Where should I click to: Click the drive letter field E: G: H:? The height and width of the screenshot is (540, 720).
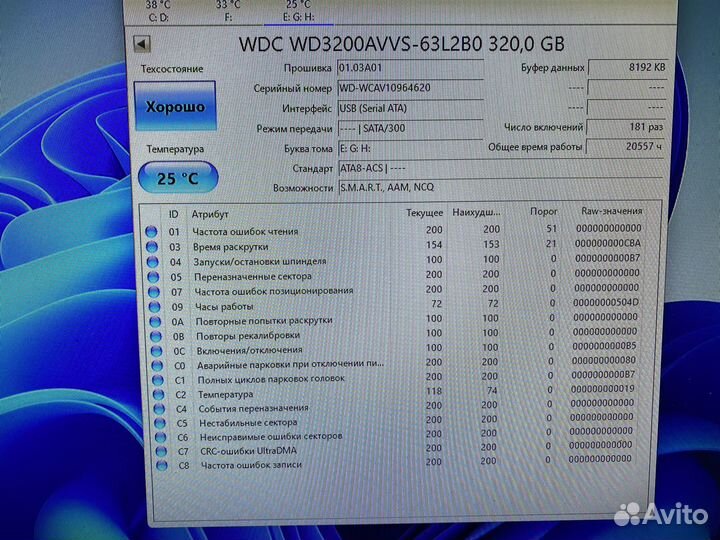click(410, 148)
